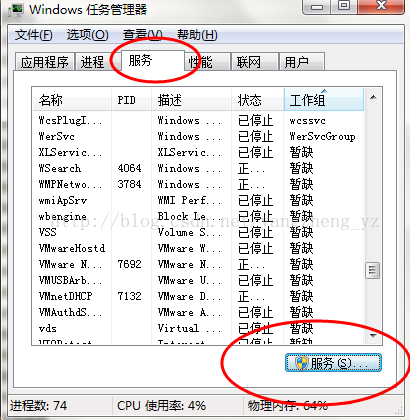This screenshot has height=420, width=410.
Task: Select the VMUSBArb... service row
Action: pyautogui.click(x=198, y=280)
